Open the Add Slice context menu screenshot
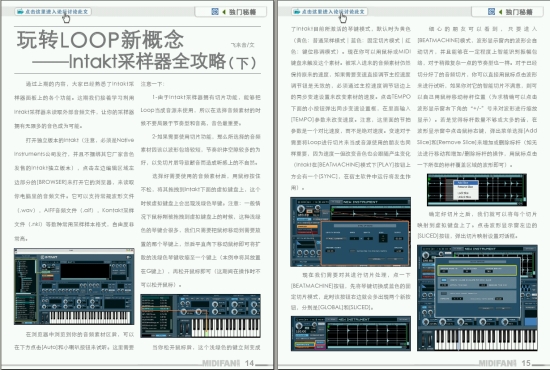The height and width of the screenshot is (370, 550). [x=477, y=190]
